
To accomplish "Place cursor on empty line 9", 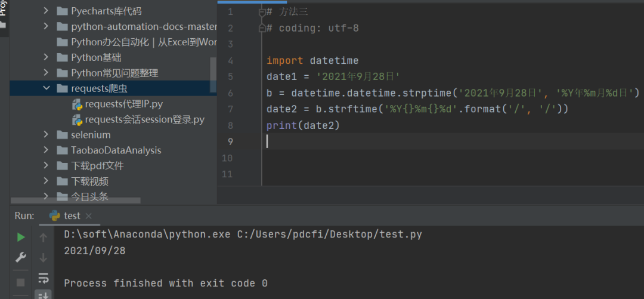I will click(452, 141).
